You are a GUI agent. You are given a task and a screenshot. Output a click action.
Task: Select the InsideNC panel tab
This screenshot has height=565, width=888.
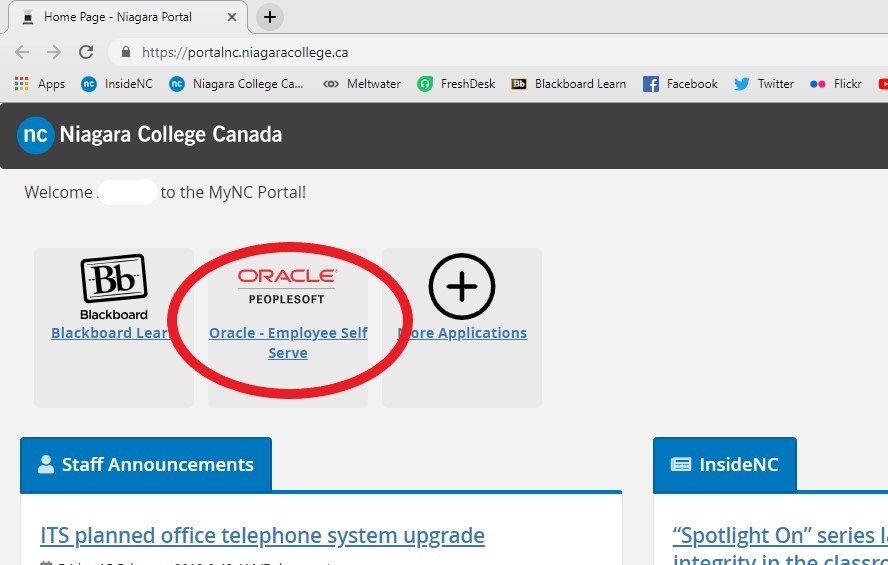pyautogui.click(x=725, y=464)
